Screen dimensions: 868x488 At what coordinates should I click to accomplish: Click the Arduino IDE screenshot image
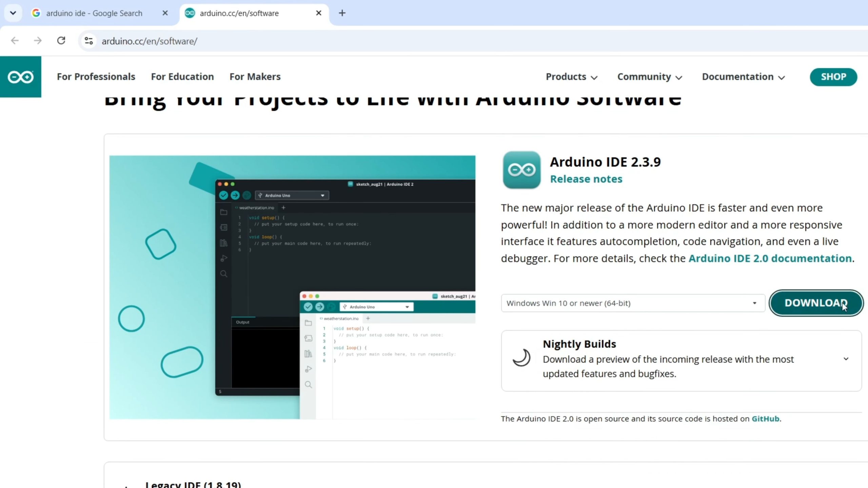(x=292, y=287)
